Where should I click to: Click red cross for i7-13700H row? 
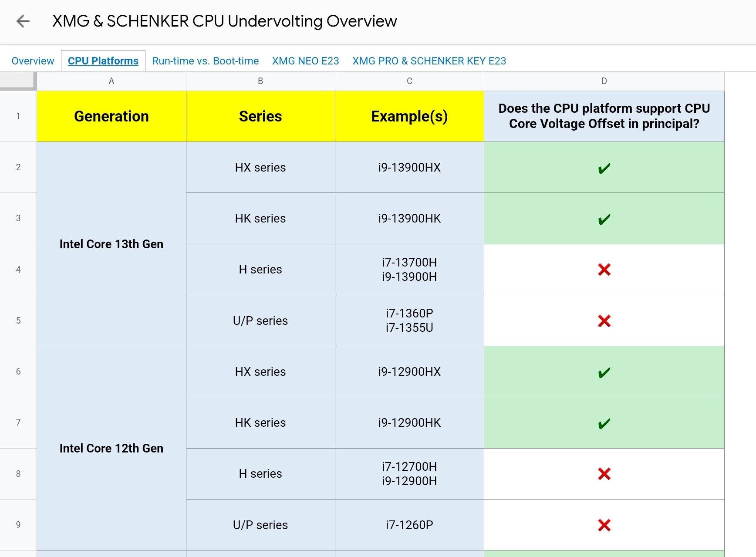604,270
